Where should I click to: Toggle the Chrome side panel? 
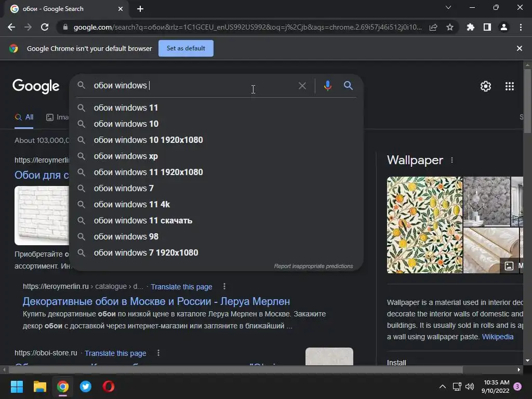(487, 27)
